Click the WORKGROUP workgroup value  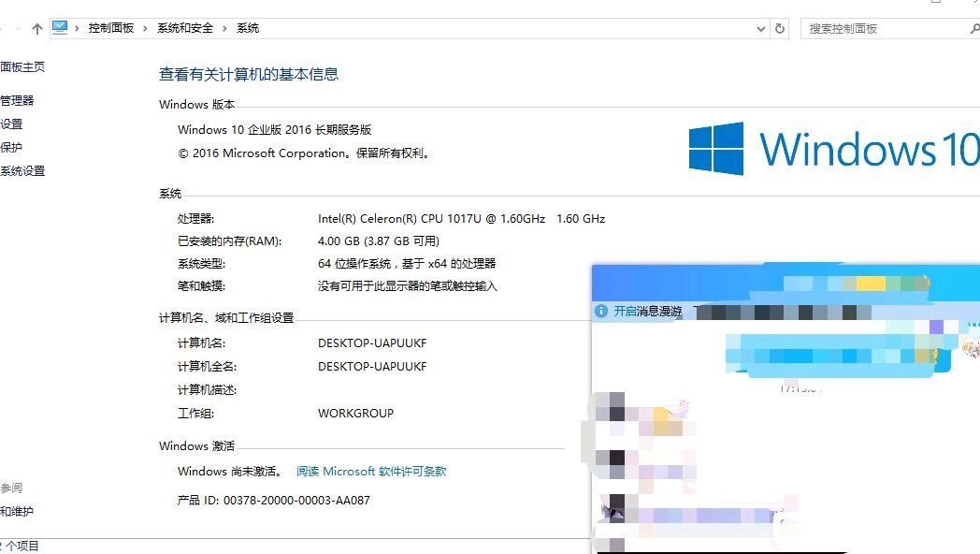point(355,414)
